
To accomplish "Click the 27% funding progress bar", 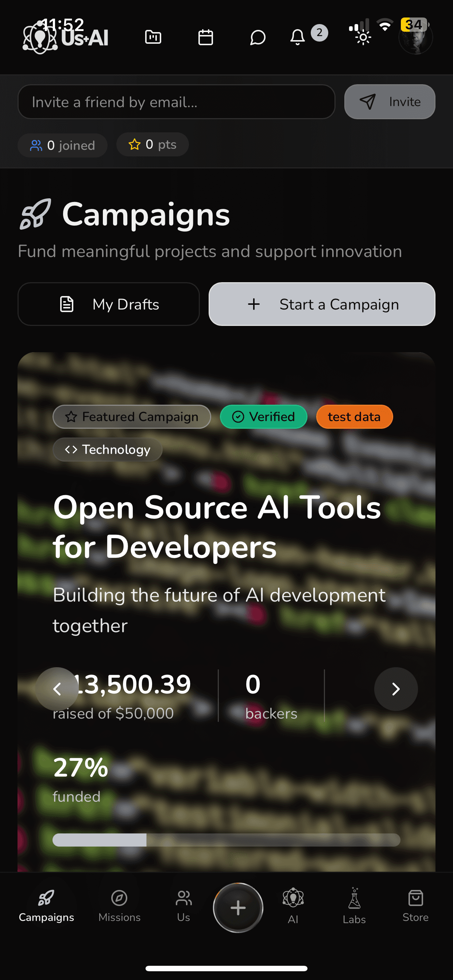I will (226, 840).
